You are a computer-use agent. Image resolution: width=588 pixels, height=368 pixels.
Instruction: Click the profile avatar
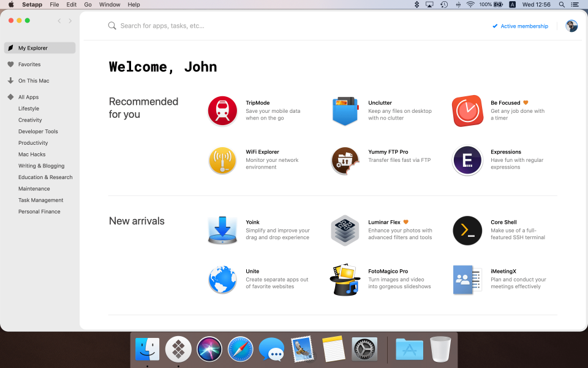pos(571,26)
